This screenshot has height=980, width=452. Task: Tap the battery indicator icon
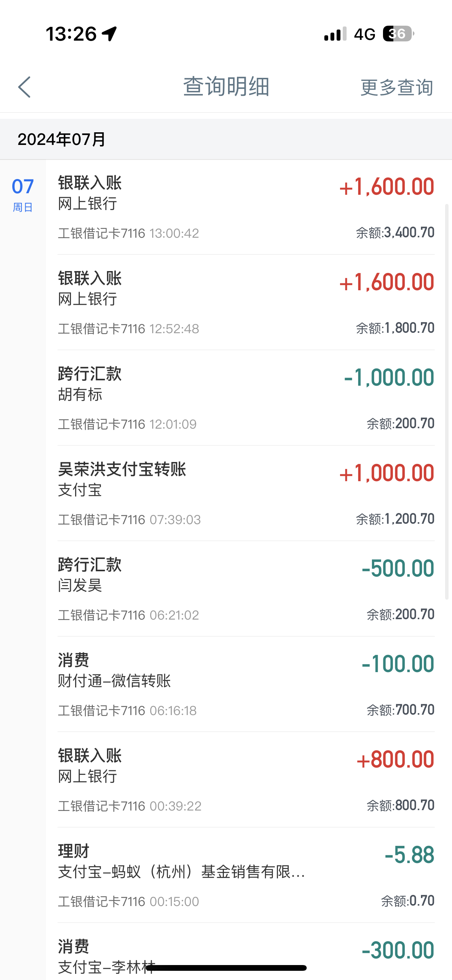tap(398, 34)
